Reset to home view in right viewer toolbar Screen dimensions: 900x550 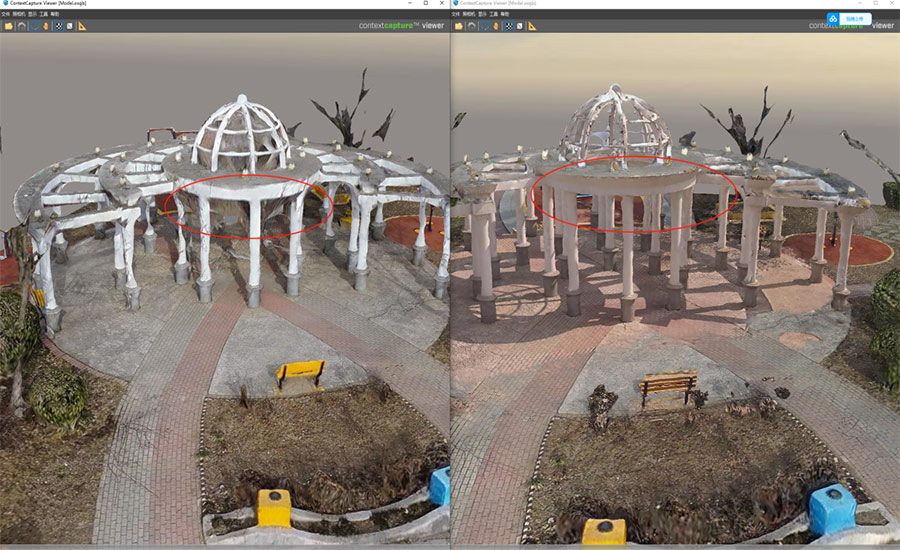pos(471,26)
